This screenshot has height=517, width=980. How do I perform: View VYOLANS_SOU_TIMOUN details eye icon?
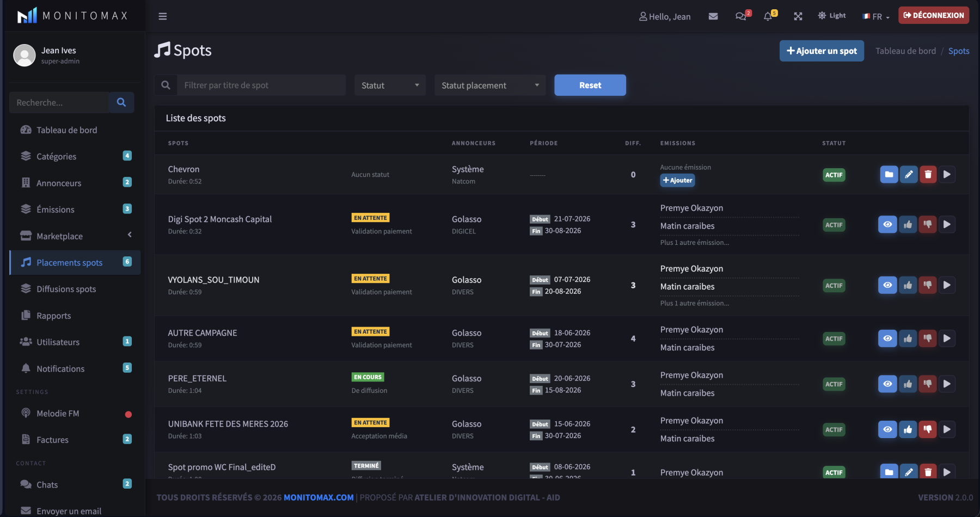pos(887,285)
